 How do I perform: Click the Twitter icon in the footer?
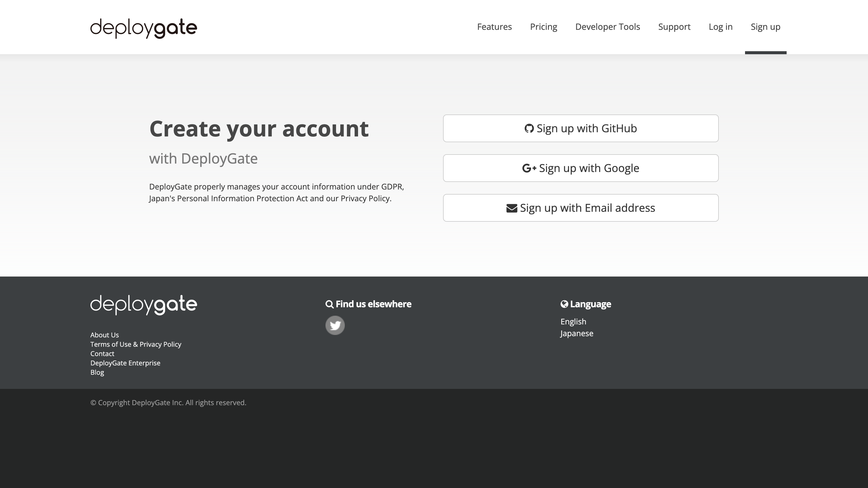coord(335,325)
